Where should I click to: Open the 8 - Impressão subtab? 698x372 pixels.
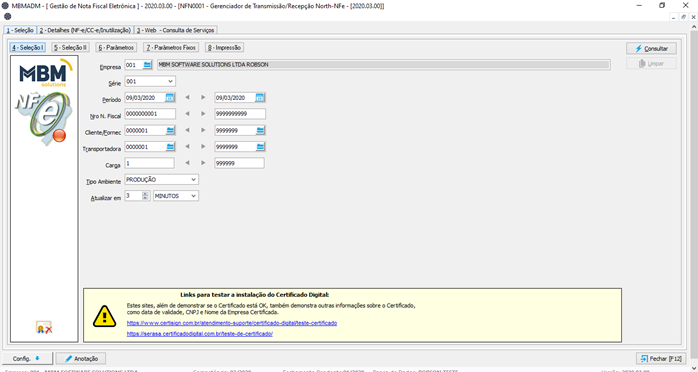[x=224, y=48]
